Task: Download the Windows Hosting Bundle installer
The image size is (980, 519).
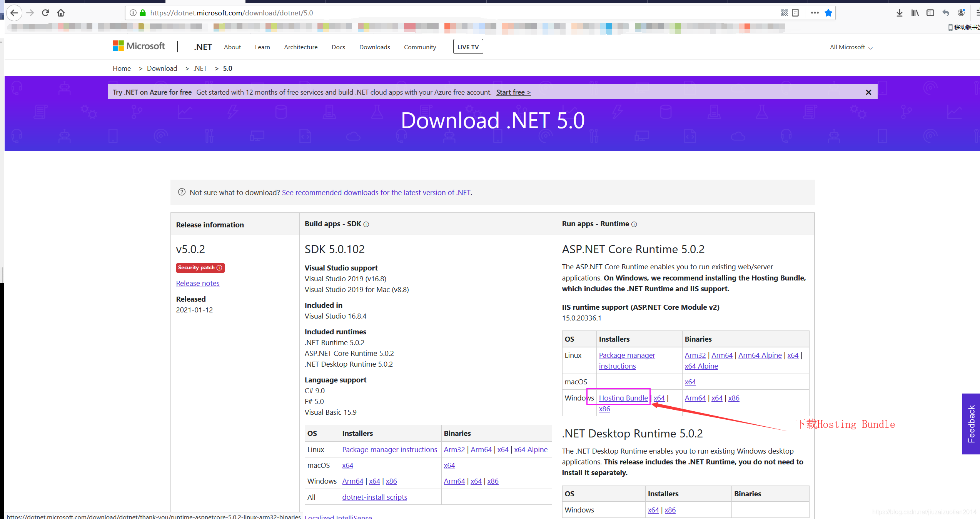Action: click(x=623, y=398)
